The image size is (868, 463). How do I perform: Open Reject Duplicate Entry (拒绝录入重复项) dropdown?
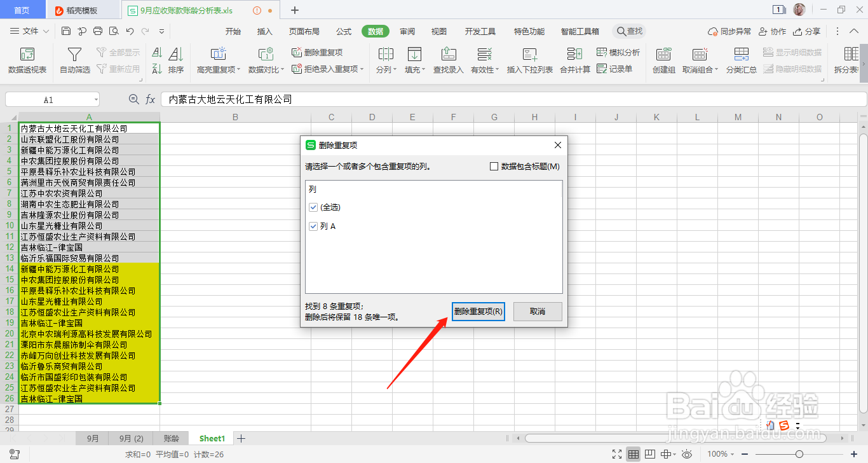tap(327, 69)
